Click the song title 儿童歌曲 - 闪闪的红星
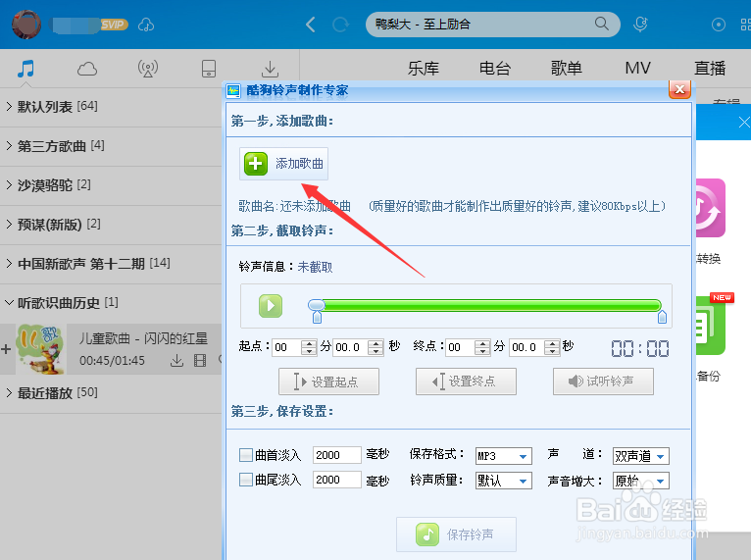This screenshot has height=560, width=751. coord(143,338)
